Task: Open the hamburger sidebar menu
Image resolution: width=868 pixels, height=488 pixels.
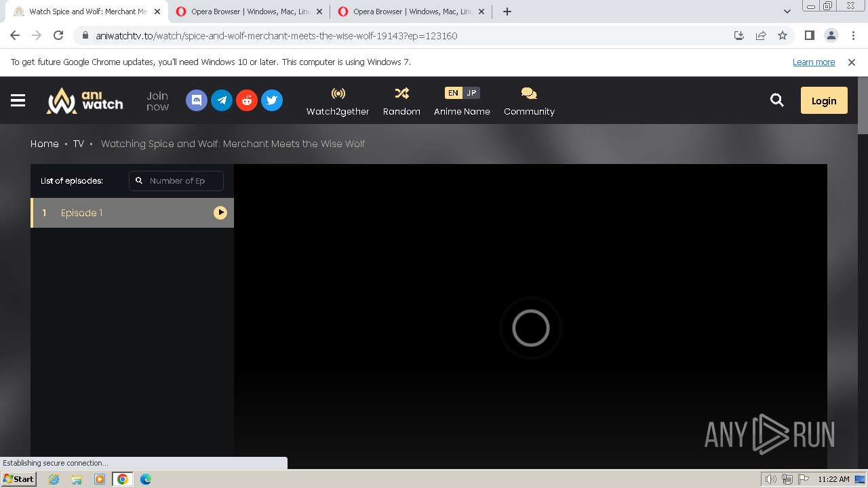Action: (x=18, y=100)
